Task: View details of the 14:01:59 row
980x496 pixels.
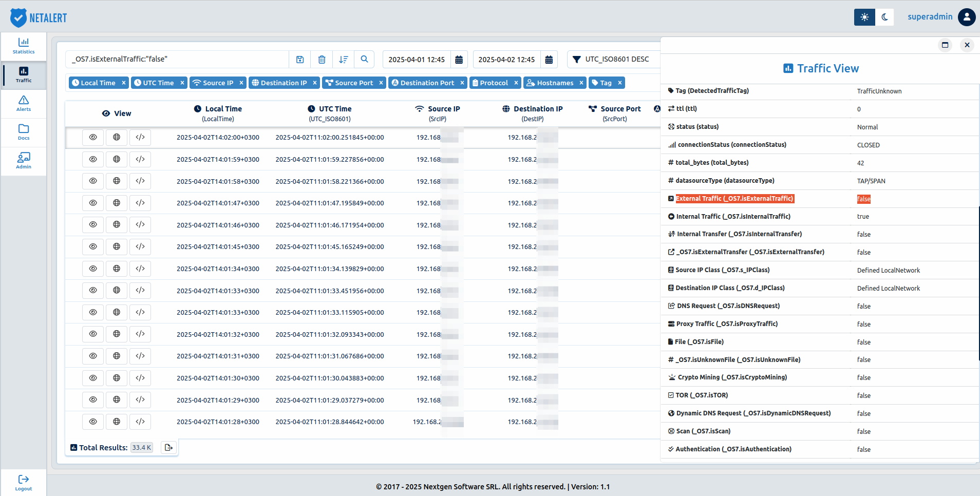Action: pyautogui.click(x=93, y=159)
